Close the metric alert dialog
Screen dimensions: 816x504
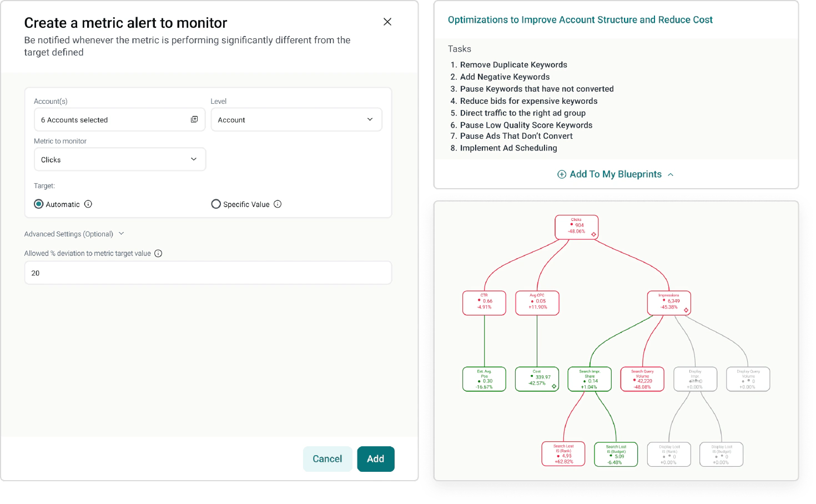click(387, 22)
